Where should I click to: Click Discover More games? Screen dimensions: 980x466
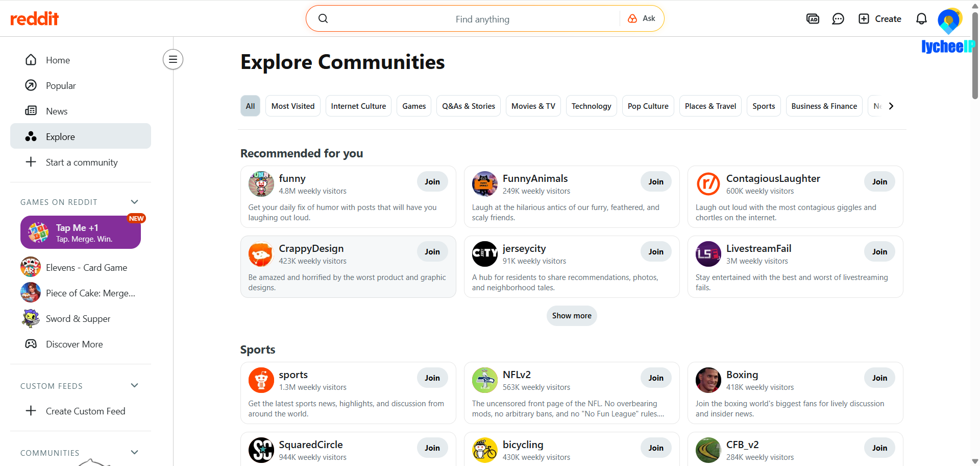tap(81, 344)
